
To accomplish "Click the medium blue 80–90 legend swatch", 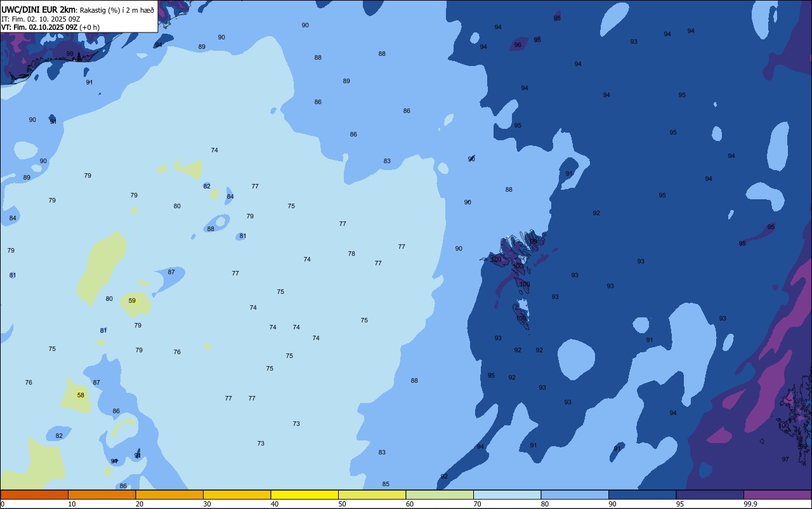I will (575, 494).
